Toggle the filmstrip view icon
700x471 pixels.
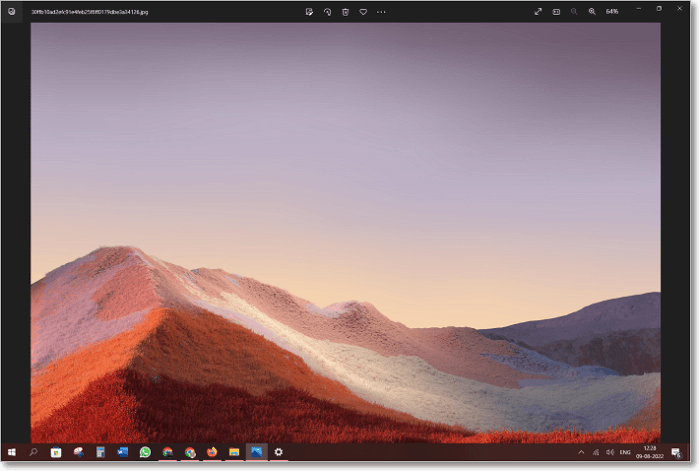(x=556, y=12)
